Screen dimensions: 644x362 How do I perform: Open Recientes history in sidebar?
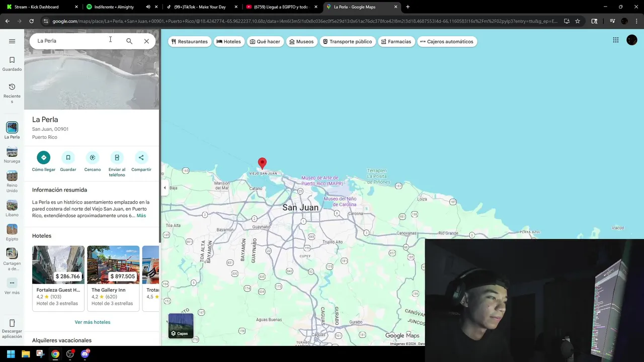[x=12, y=93]
